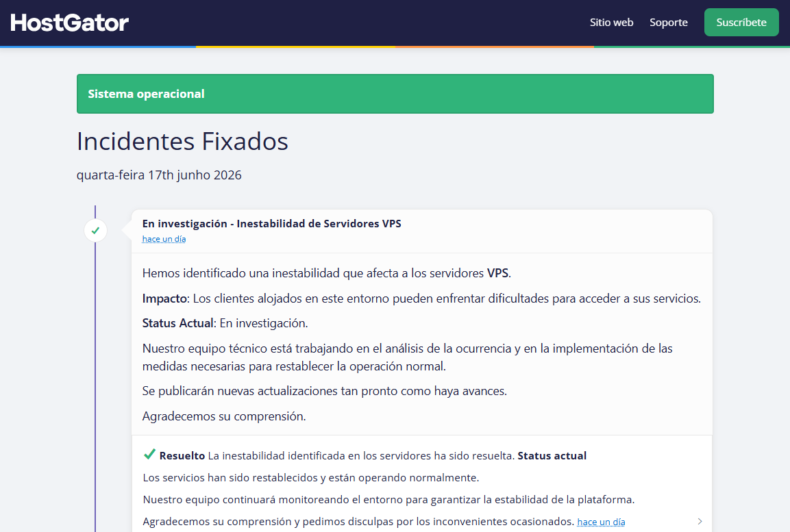Click the Suscríbete button
790x532 pixels.
(x=741, y=22)
